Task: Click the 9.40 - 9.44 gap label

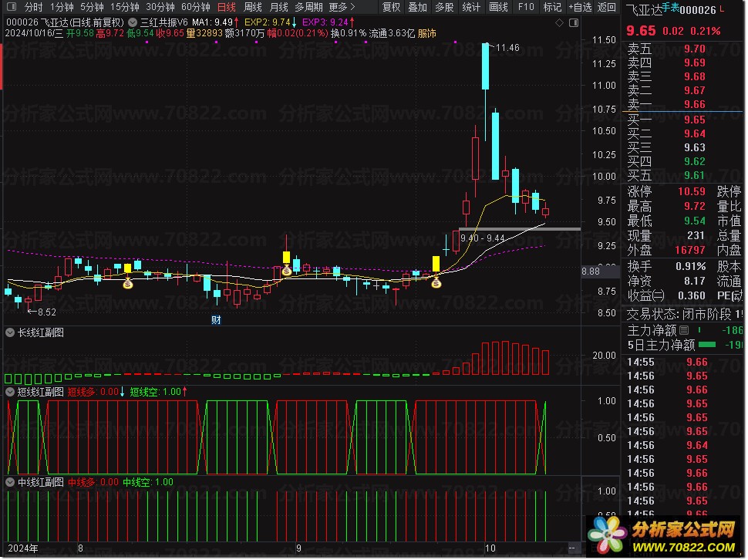Action: click(482, 238)
